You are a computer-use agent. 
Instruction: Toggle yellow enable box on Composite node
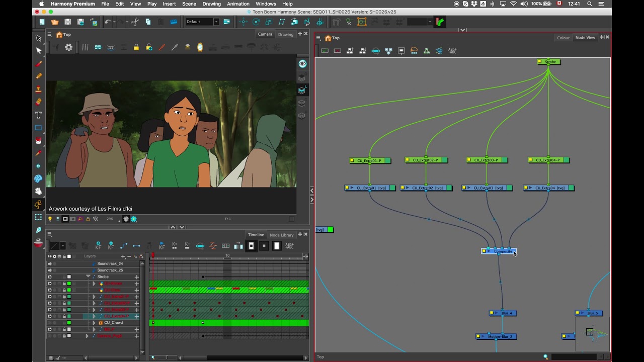484,251
